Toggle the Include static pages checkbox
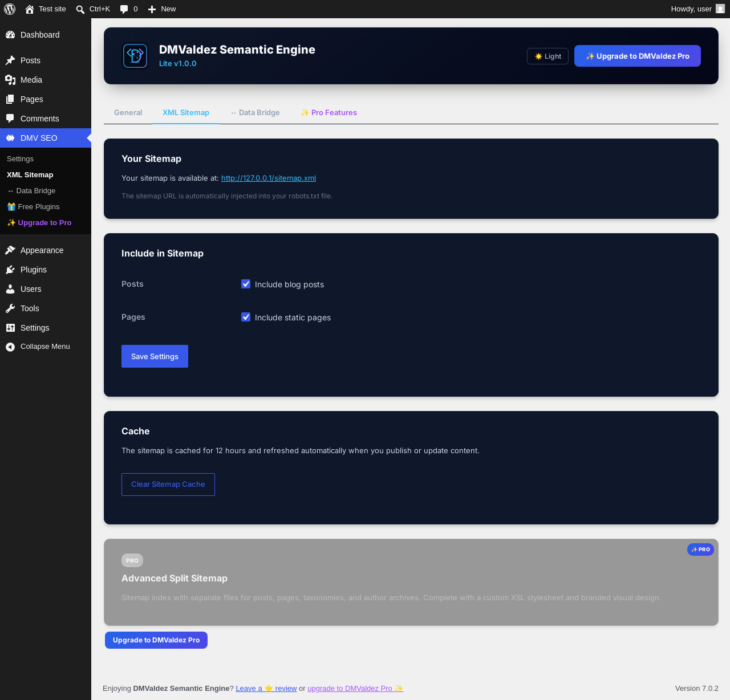 pyautogui.click(x=246, y=317)
